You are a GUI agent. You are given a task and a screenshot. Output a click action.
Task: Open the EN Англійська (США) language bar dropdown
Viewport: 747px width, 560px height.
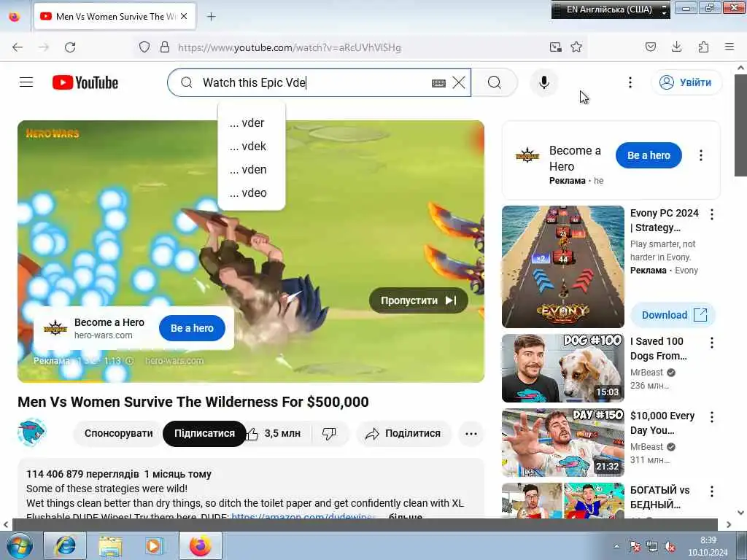(664, 9)
